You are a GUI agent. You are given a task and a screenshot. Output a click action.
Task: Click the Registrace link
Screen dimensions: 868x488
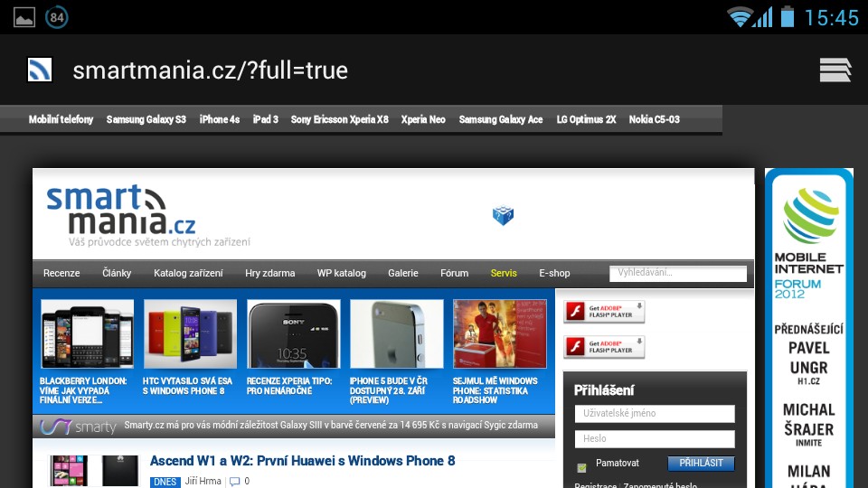click(x=596, y=484)
